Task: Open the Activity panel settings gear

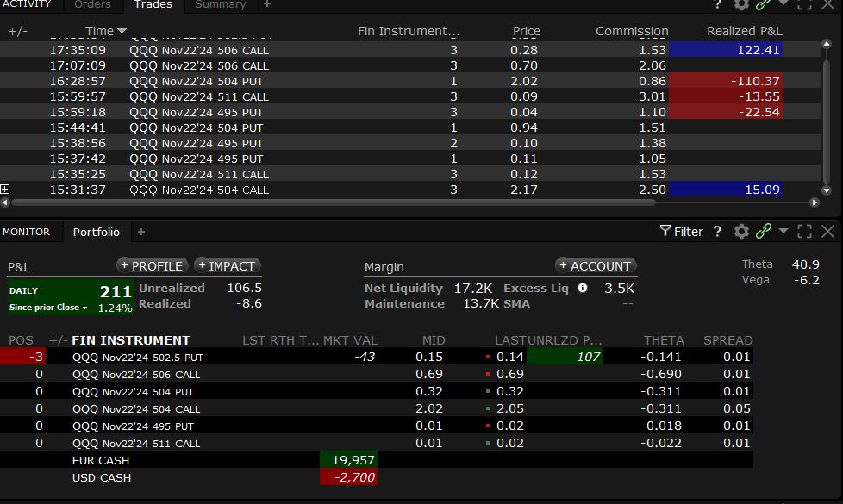Action: click(741, 4)
